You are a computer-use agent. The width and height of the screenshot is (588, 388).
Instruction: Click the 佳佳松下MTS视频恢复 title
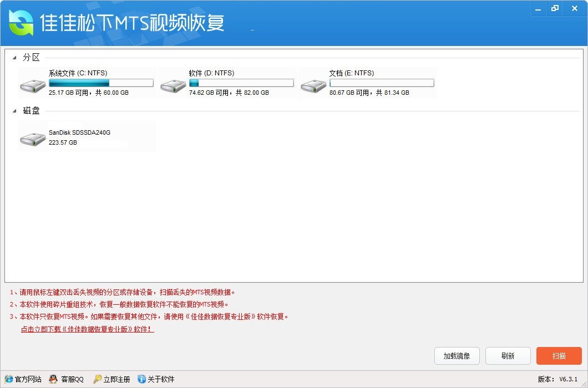pyautogui.click(x=132, y=23)
